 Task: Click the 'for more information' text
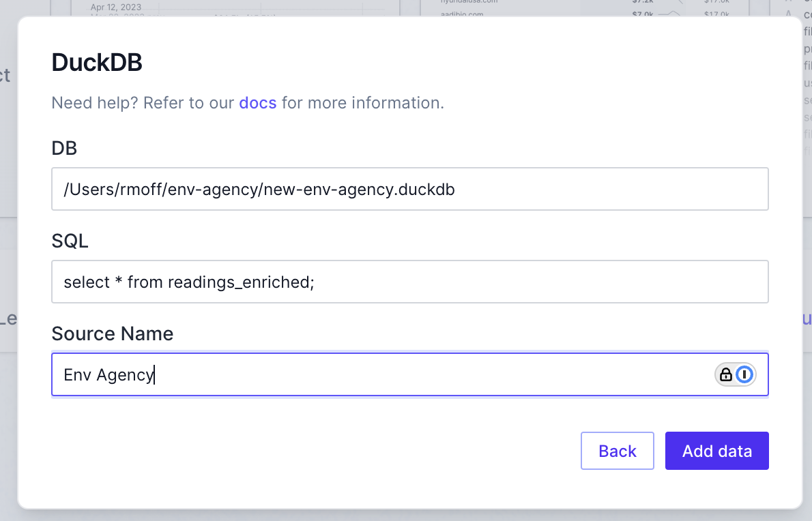[x=362, y=103]
